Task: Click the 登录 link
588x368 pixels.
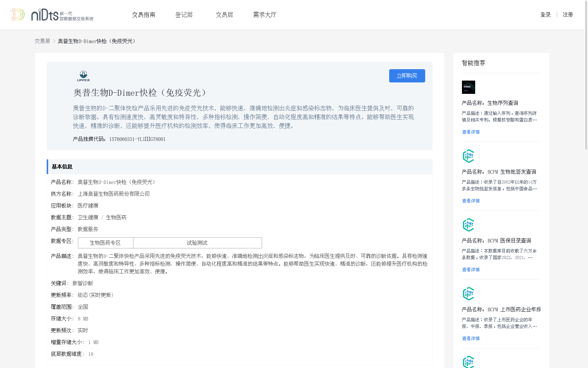Action: 545,15
